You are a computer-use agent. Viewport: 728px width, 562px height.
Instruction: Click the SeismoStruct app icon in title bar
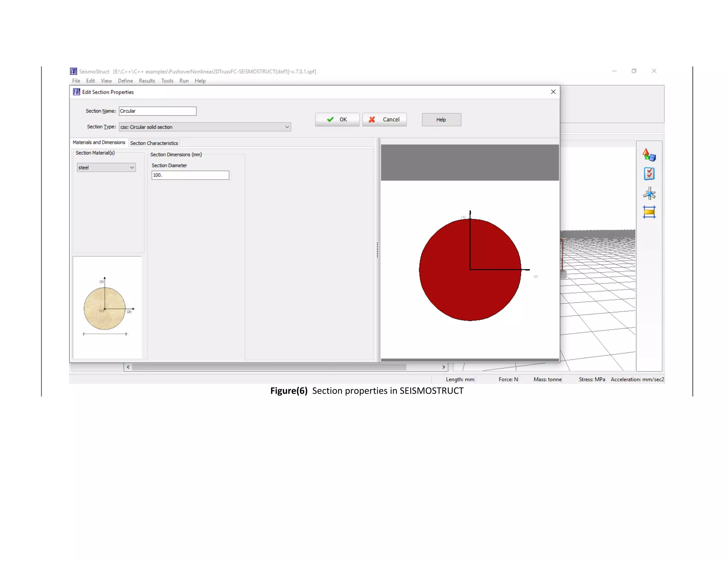tap(74, 71)
